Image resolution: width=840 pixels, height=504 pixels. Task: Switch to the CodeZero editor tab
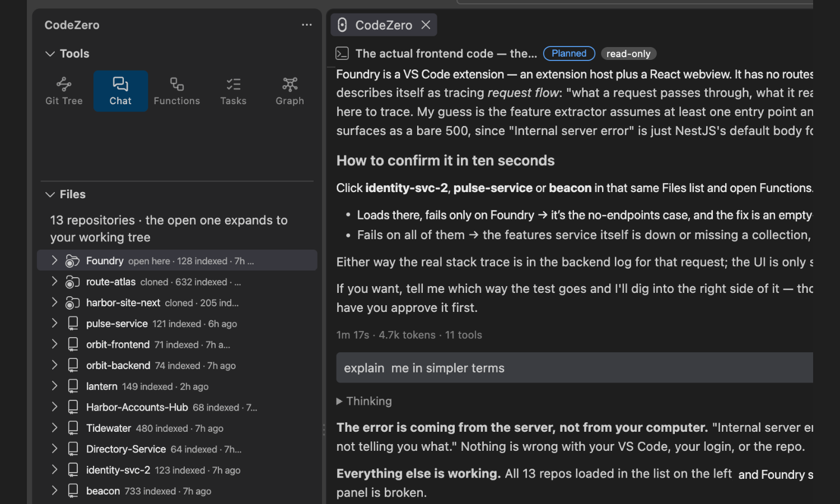coord(384,25)
